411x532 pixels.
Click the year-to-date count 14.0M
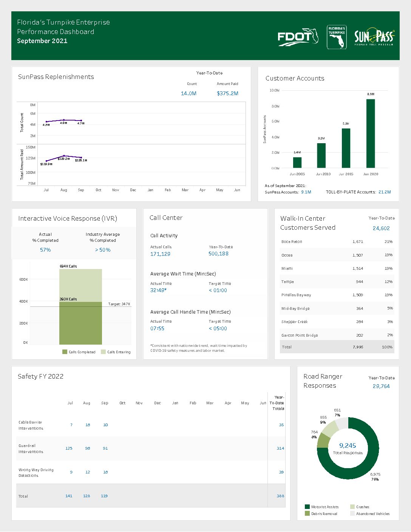pyautogui.click(x=189, y=93)
